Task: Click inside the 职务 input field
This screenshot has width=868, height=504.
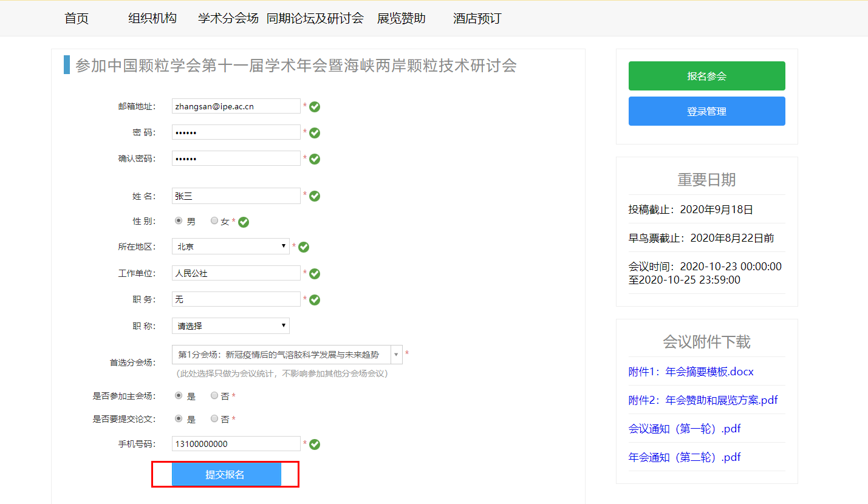Action: pos(236,299)
